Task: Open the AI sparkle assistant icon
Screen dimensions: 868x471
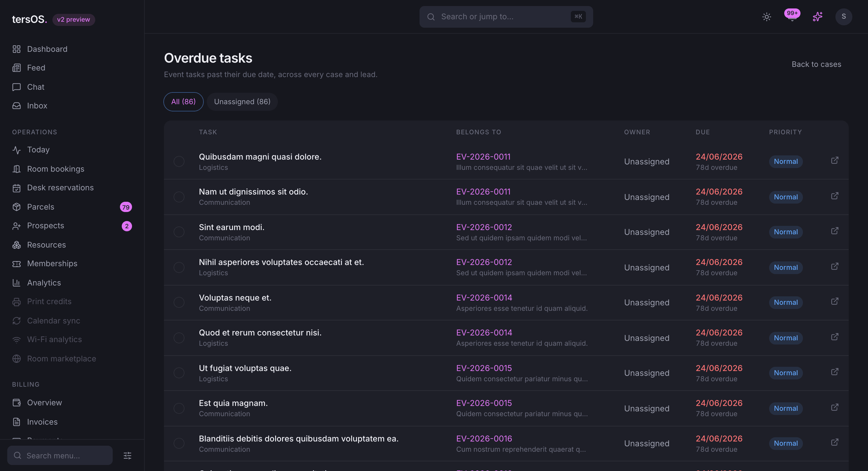Action: pyautogui.click(x=817, y=17)
